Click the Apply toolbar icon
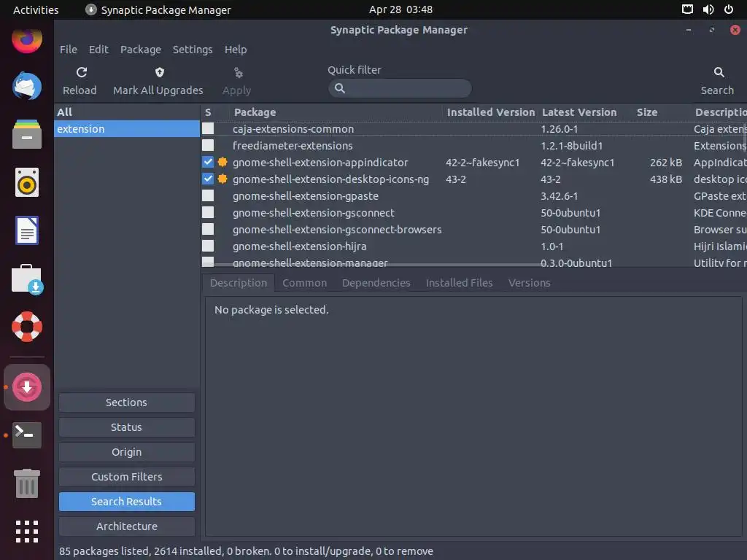The height and width of the screenshot is (560, 747). pos(239,73)
